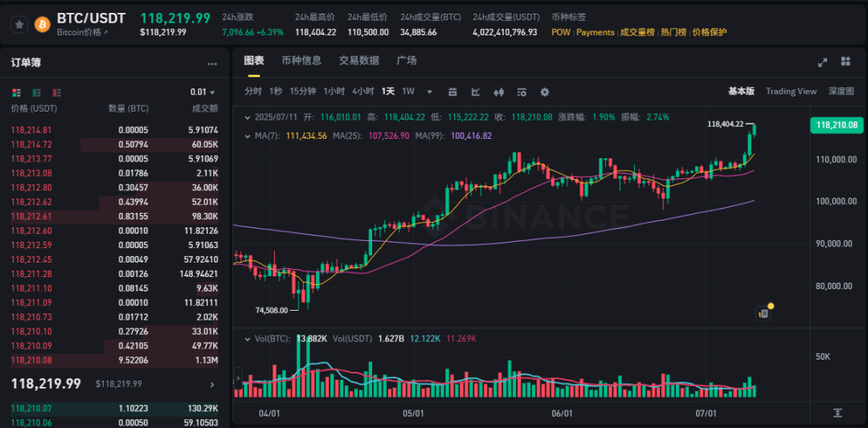The height and width of the screenshot is (428, 868).
Task: Click the large 118,219.99 price in order book
Action: point(46,384)
